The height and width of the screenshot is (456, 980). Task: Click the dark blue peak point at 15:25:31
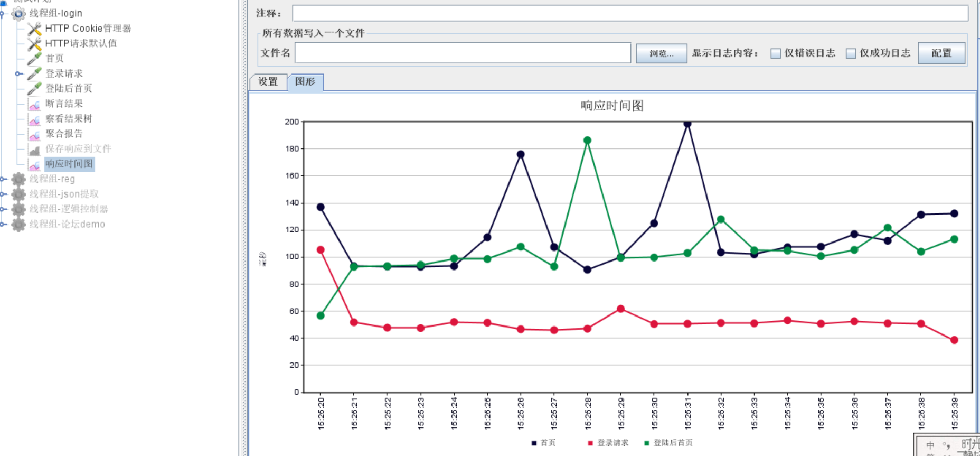pyautogui.click(x=687, y=124)
